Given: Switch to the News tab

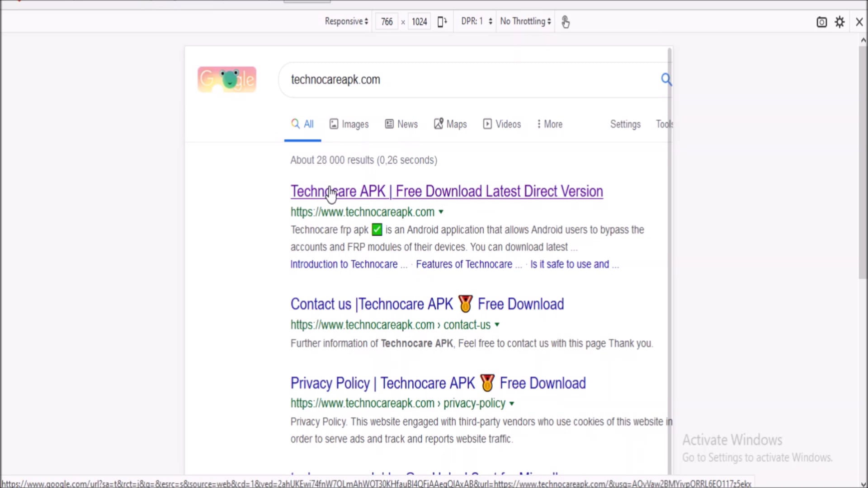Looking at the screenshot, I should pyautogui.click(x=401, y=124).
